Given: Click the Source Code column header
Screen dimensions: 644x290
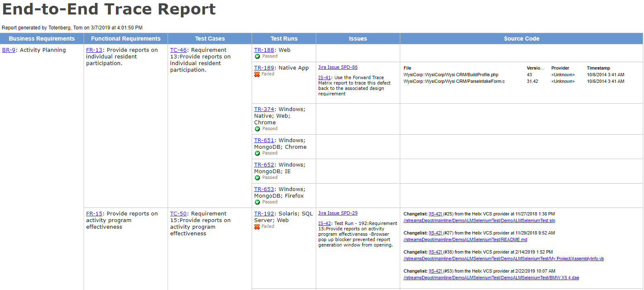Looking at the screenshot, I should 521,38.
